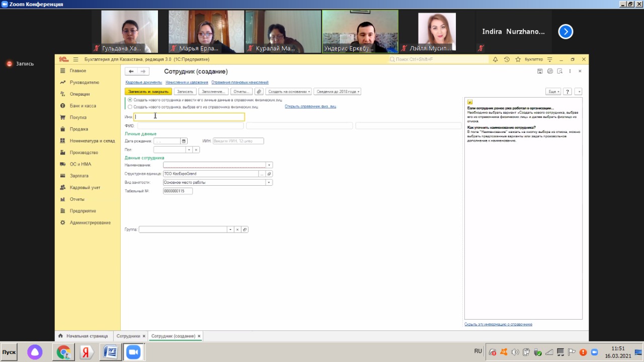Open the Зарплата section in sidebar
This screenshot has width=644, height=362.
79,176
